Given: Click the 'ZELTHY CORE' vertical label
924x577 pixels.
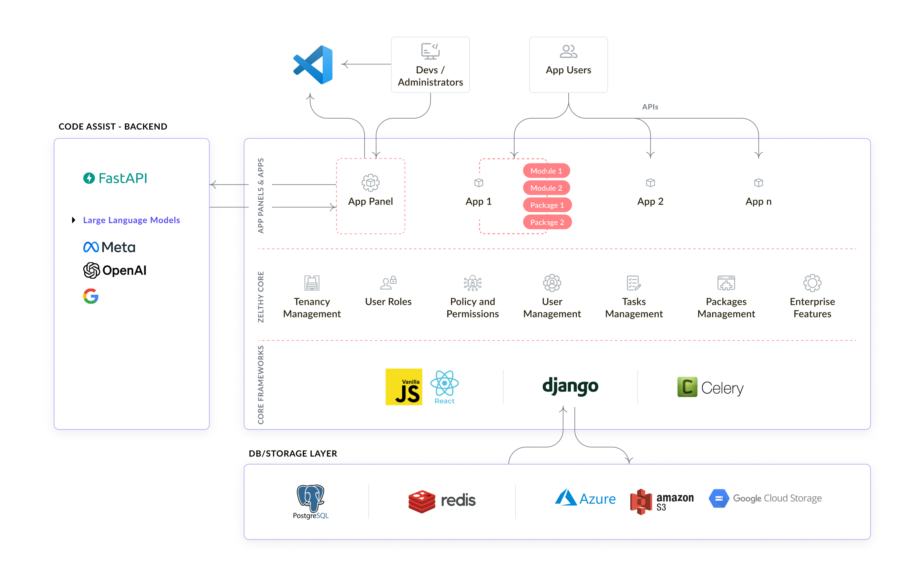Looking at the screenshot, I should [x=261, y=297].
